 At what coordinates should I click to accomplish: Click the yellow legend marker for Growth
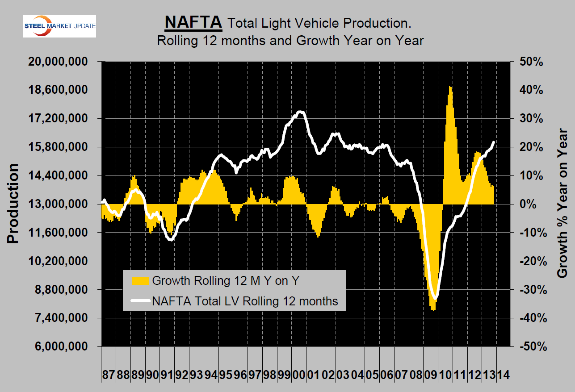140,281
